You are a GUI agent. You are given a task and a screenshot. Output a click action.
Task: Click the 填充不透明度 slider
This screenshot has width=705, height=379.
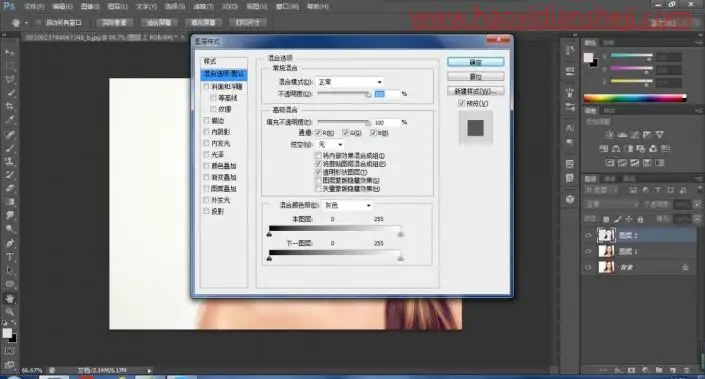point(344,122)
